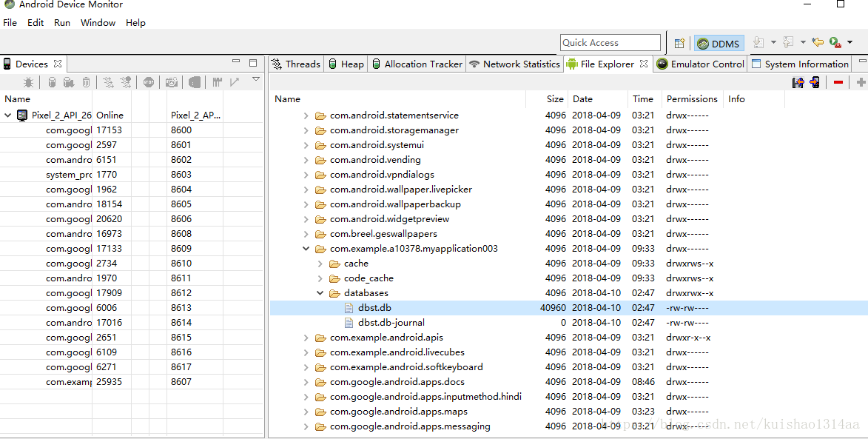The width and height of the screenshot is (868, 439).
Task: Click the Cause GC trash icon
Action: [x=86, y=82]
